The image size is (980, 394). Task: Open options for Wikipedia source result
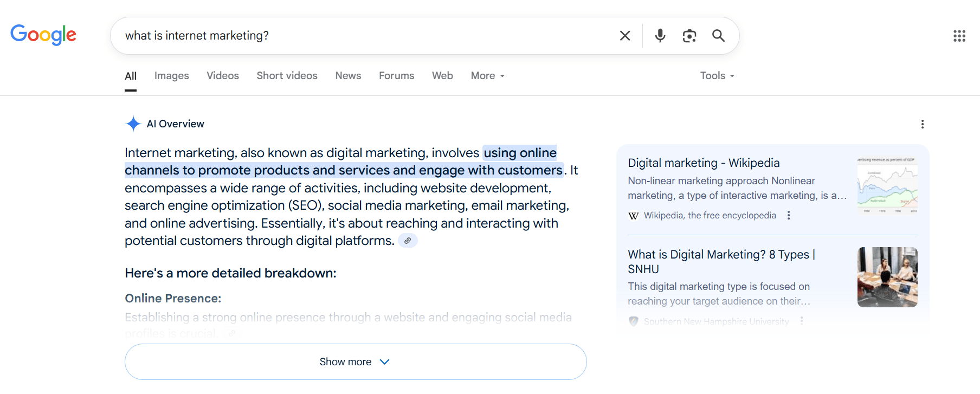[789, 215]
